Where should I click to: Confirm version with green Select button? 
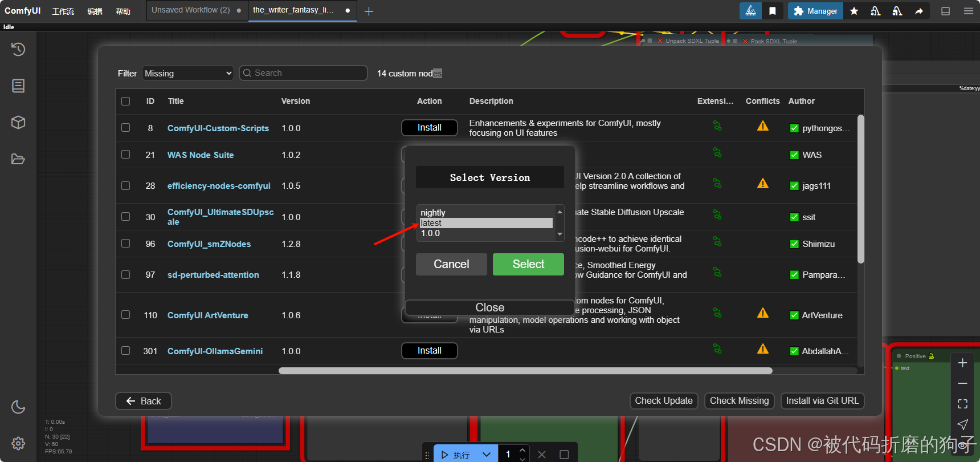point(528,264)
